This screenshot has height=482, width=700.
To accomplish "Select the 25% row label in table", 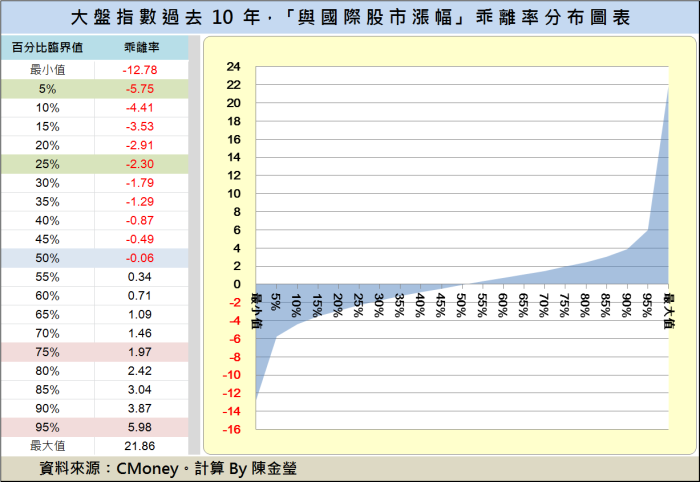I will coord(47,164).
